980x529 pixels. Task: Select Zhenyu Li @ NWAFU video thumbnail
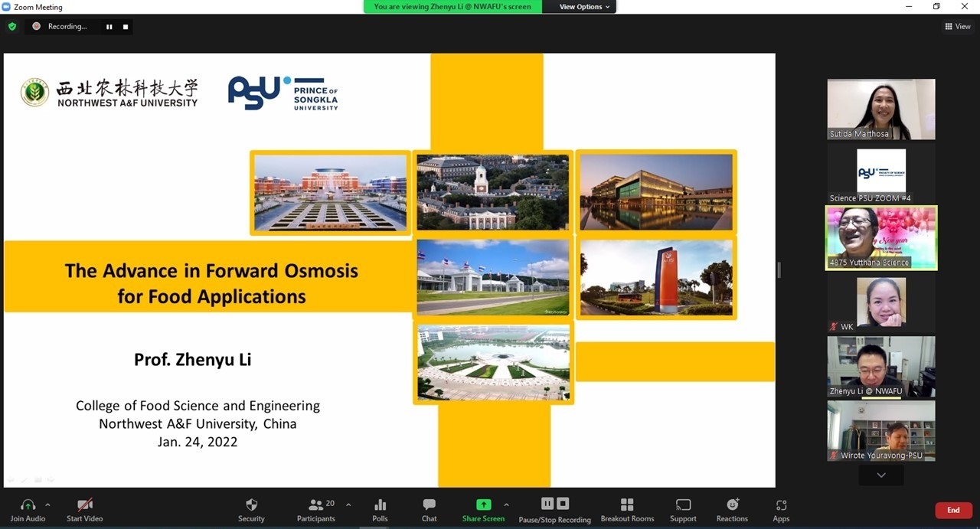click(x=880, y=367)
